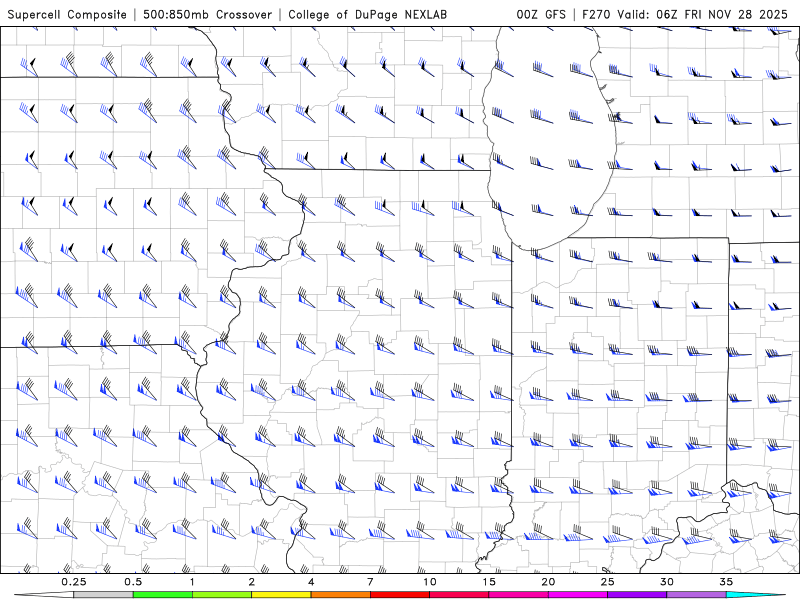Click the 0.5 legend value
Viewport: 800px width, 600px height.
(x=133, y=582)
